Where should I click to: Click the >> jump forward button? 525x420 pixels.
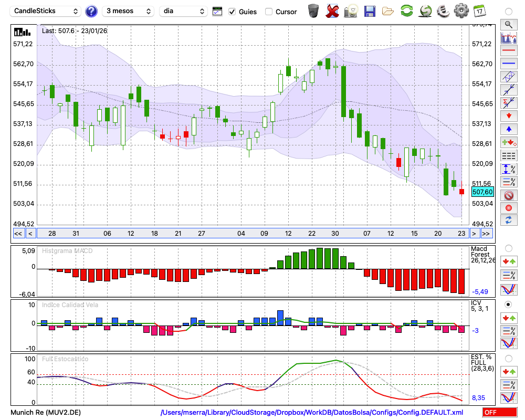pos(486,234)
